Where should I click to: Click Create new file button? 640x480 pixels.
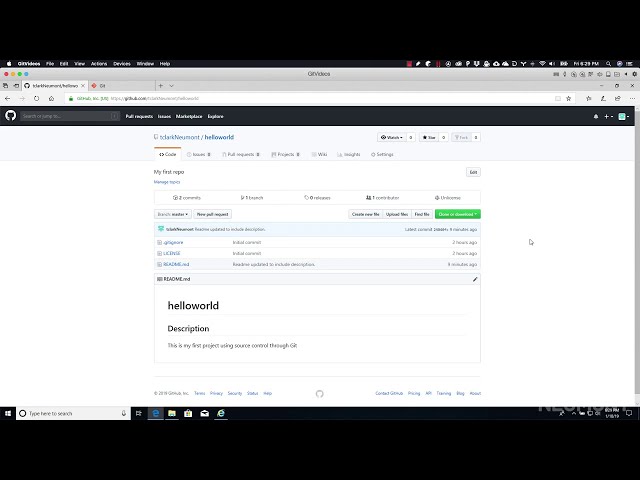[x=365, y=214]
